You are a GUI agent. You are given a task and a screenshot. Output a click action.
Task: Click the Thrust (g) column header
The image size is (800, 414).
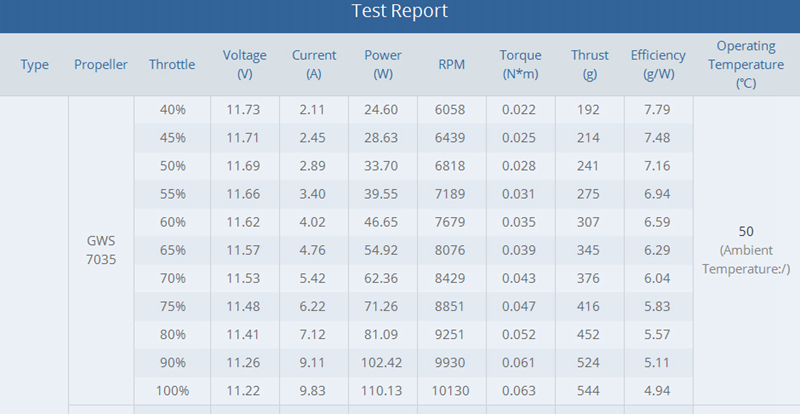pos(590,65)
